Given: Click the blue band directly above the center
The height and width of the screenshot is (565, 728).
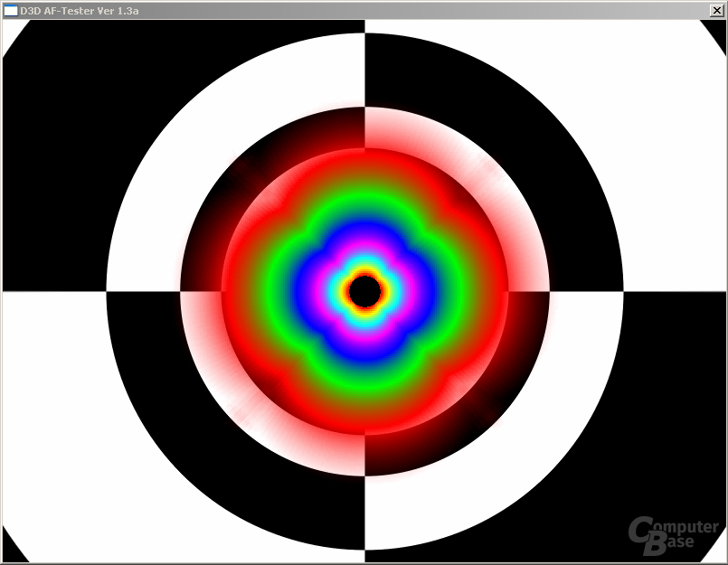Looking at the screenshot, I should coord(365,236).
